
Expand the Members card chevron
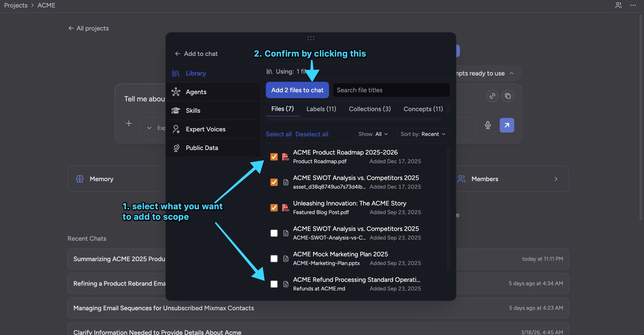pyautogui.click(x=556, y=179)
